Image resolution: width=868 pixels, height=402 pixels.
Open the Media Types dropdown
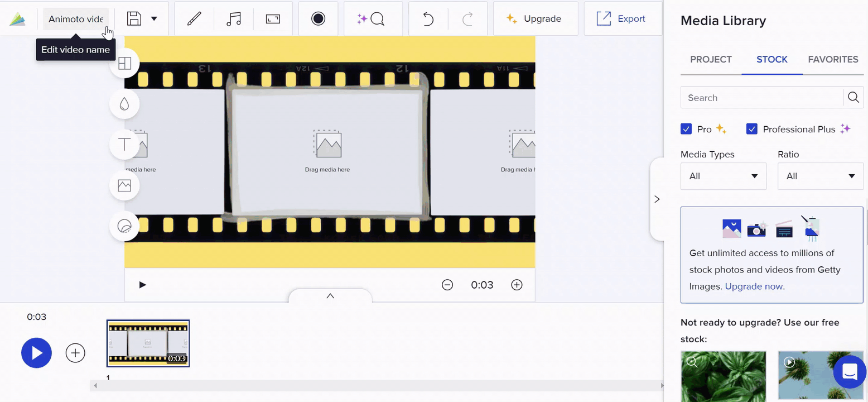[723, 176]
